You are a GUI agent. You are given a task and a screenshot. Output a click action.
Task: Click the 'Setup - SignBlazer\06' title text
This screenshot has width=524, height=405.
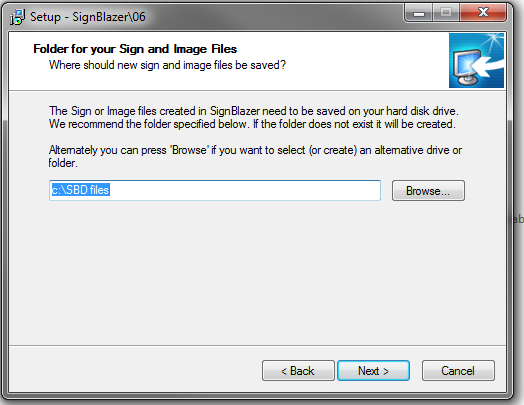pyautogui.click(x=88, y=17)
